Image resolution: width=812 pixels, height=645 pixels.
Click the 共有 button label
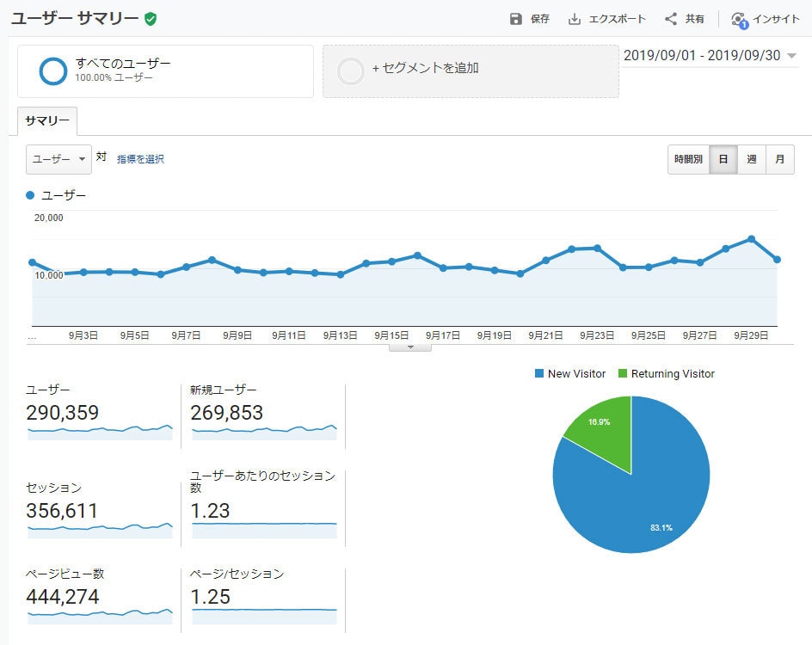[x=694, y=19]
